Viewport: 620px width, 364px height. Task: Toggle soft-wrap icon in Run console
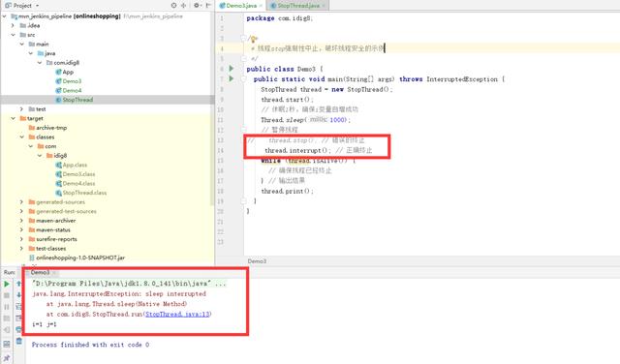pyautogui.click(x=19, y=307)
